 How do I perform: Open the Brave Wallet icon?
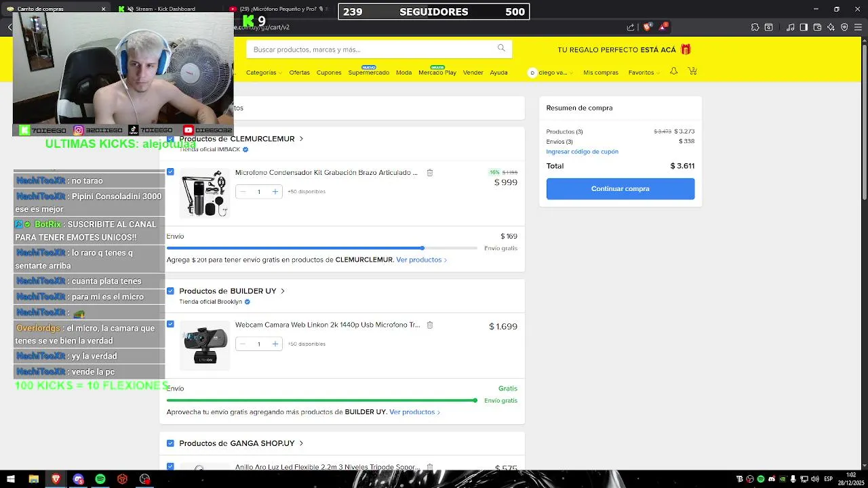(x=817, y=27)
